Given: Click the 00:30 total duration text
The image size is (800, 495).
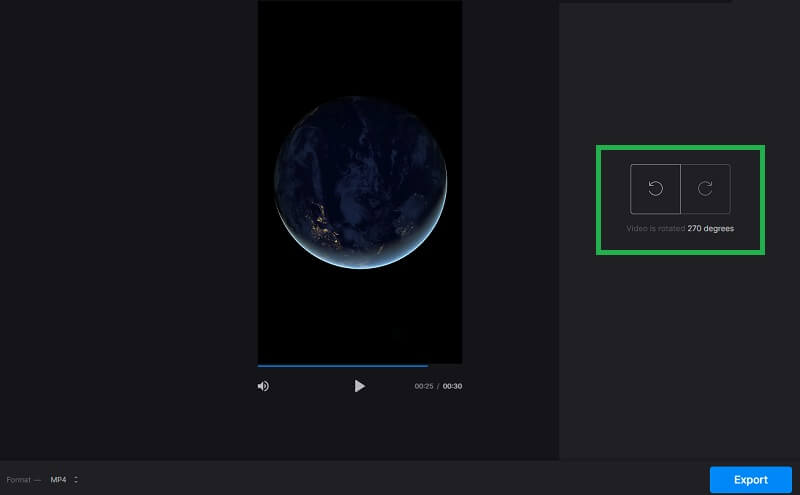Looking at the screenshot, I should click(452, 386).
